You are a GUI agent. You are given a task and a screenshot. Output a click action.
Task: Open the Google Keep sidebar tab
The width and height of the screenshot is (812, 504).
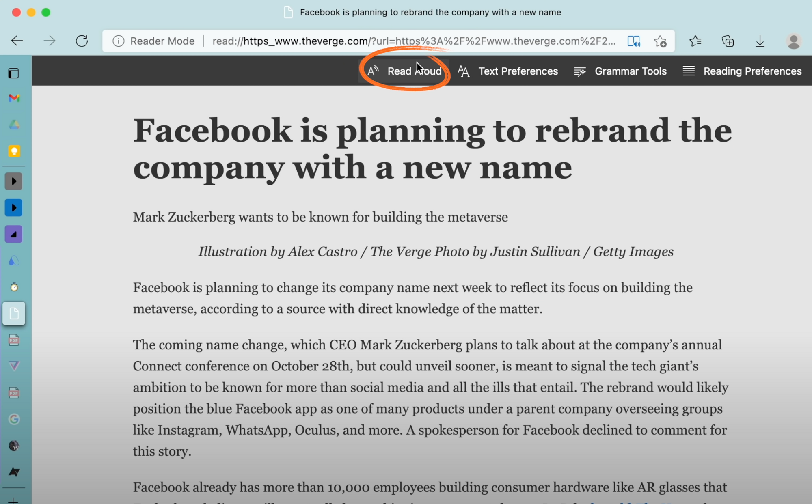14,151
